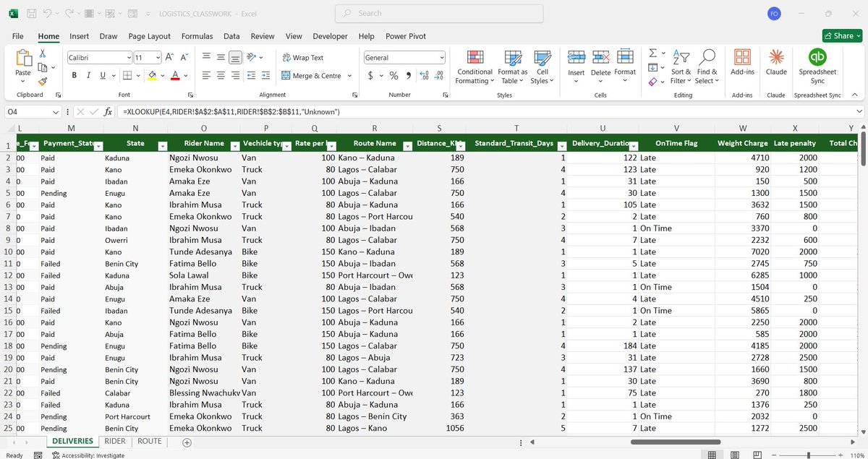Click the Fill down icon
Screen dimensions: 868x459
tap(652, 67)
